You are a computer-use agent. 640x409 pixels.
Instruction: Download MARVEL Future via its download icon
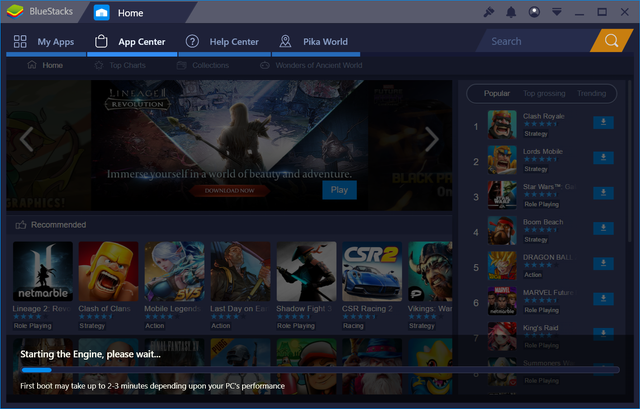(603, 299)
